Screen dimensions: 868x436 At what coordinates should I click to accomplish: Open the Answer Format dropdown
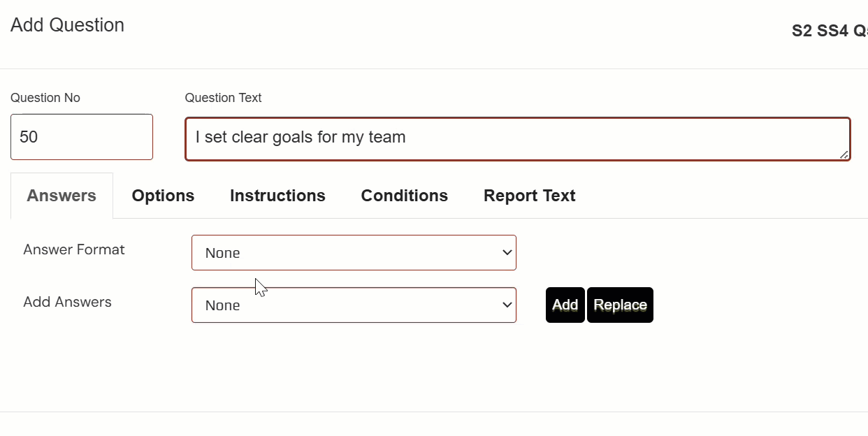point(354,253)
